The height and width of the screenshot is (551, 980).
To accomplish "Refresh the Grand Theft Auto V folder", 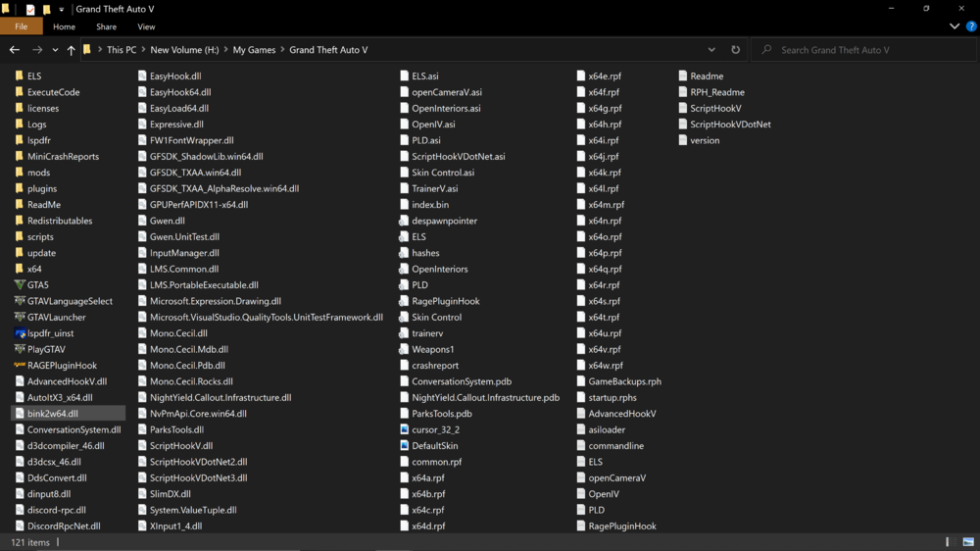I will [x=736, y=50].
